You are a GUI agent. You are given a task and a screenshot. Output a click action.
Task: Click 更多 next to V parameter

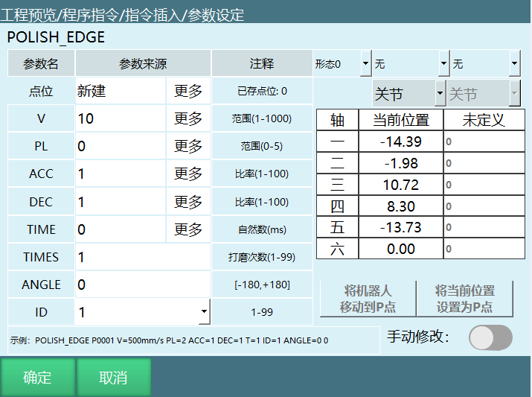click(188, 119)
